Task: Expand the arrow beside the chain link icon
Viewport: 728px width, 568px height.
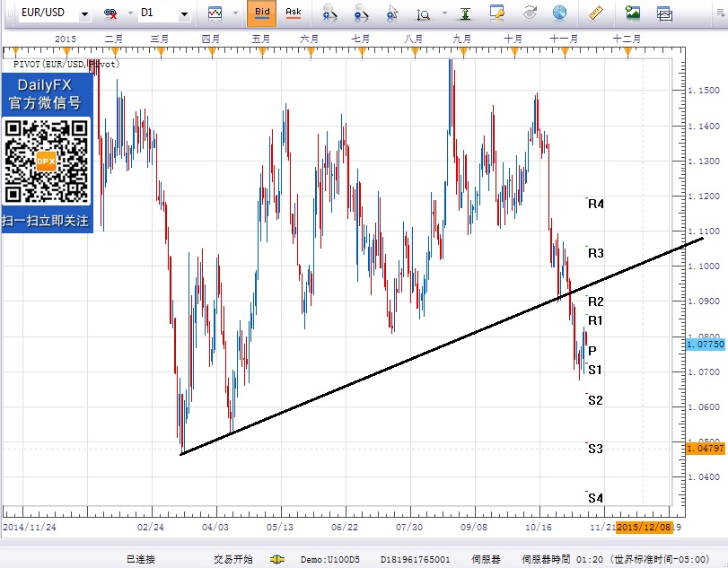Action: pyautogui.click(x=130, y=13)
